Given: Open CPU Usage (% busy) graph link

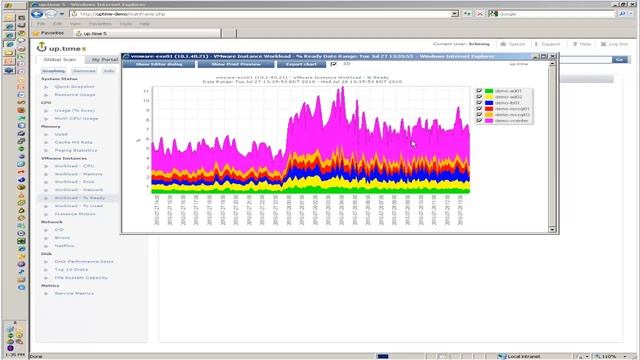Looking at the screenshot, I should tap(75, 111).
